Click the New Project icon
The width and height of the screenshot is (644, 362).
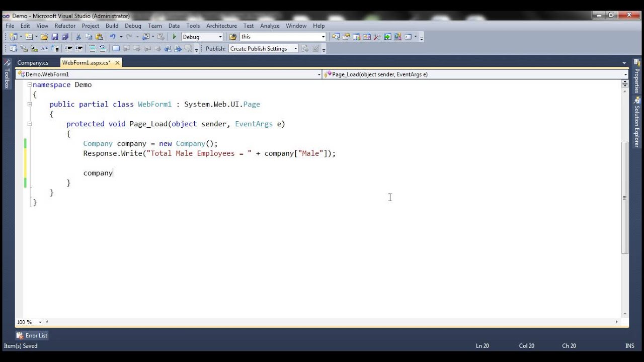13,37
